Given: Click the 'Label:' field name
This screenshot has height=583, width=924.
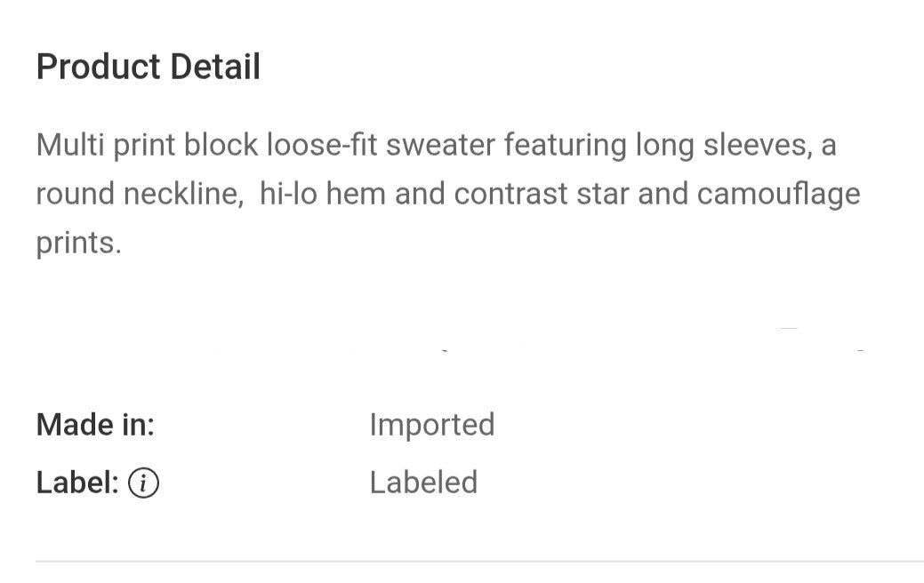Looking at the screenshot, I should (x=77, y=483).
